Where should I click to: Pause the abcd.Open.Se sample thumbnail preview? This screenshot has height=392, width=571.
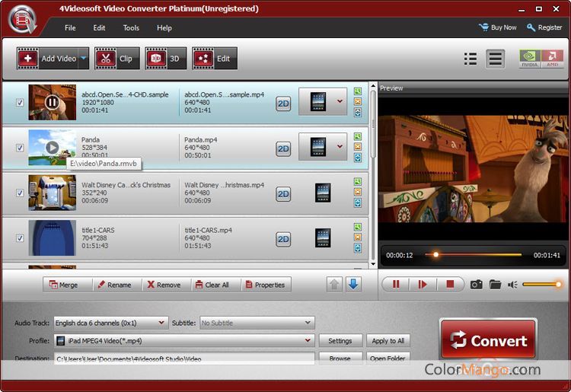click(x=52, y=102)
